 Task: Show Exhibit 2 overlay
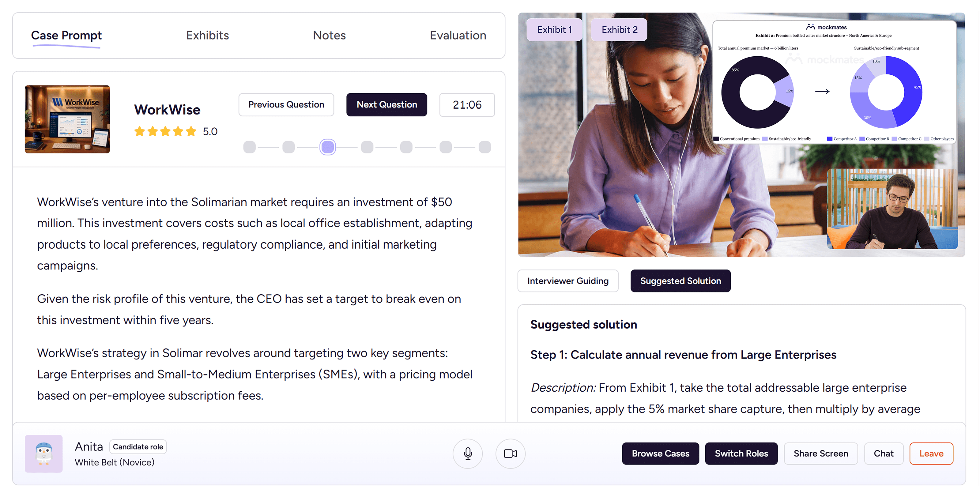(619, 30)
